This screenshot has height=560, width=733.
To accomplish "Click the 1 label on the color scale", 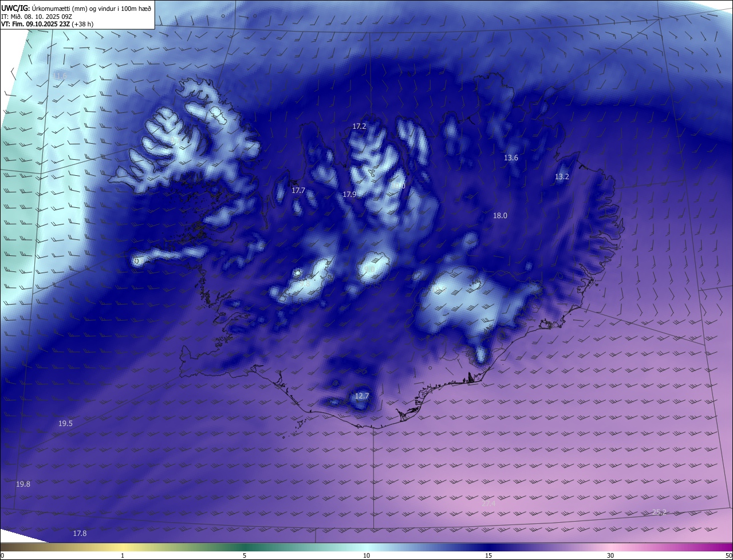I will click(123, 555).
